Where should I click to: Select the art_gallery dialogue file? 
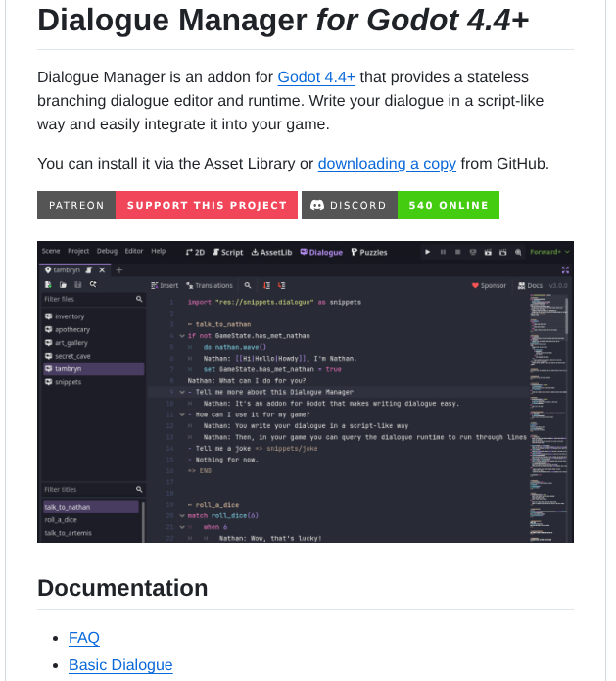pos(93,343)
